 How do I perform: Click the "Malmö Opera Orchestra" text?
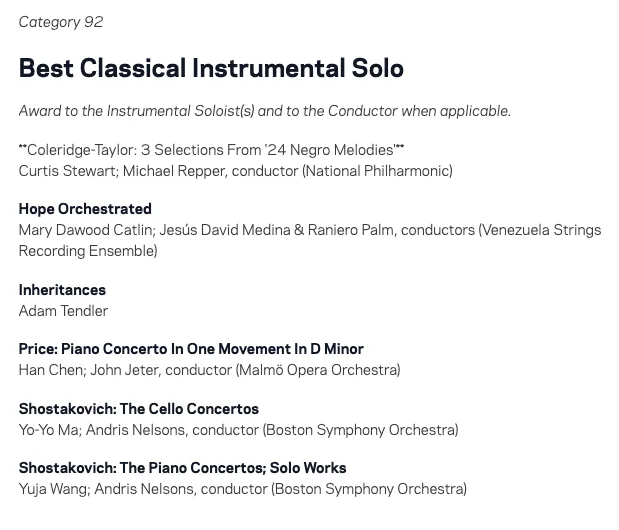point(318,370)
